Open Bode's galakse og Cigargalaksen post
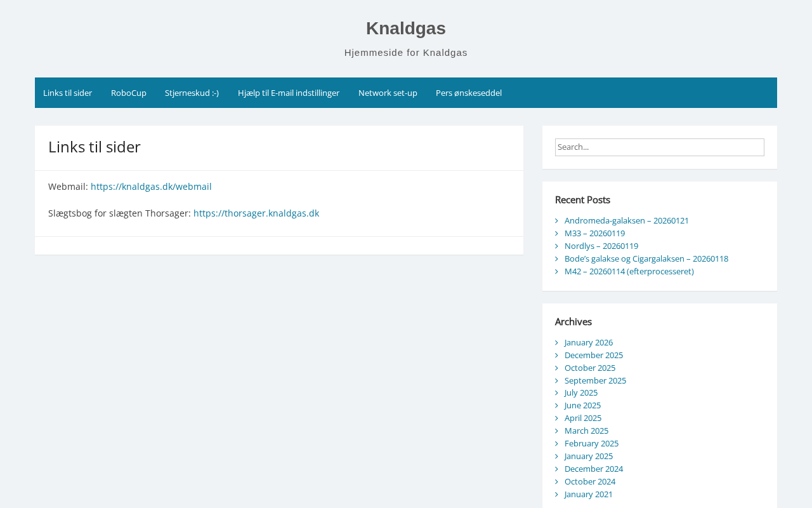Screen dimensions: 812x508 point(646,258)
